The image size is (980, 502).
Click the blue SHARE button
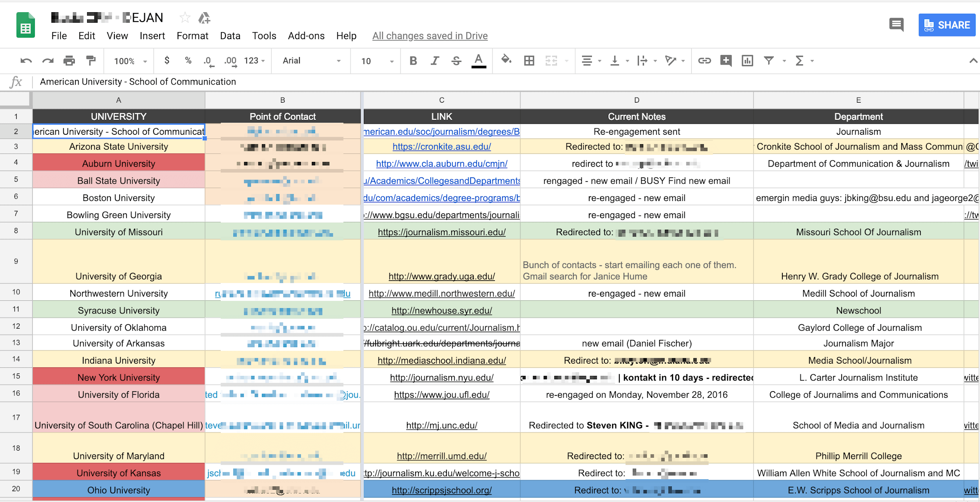tap(947, 25)
